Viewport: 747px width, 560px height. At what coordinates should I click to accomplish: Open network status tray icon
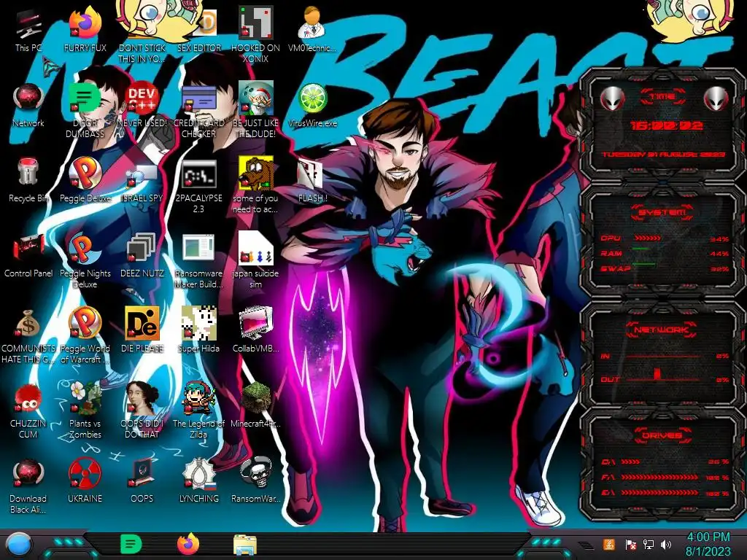click(x=648, y=544)
